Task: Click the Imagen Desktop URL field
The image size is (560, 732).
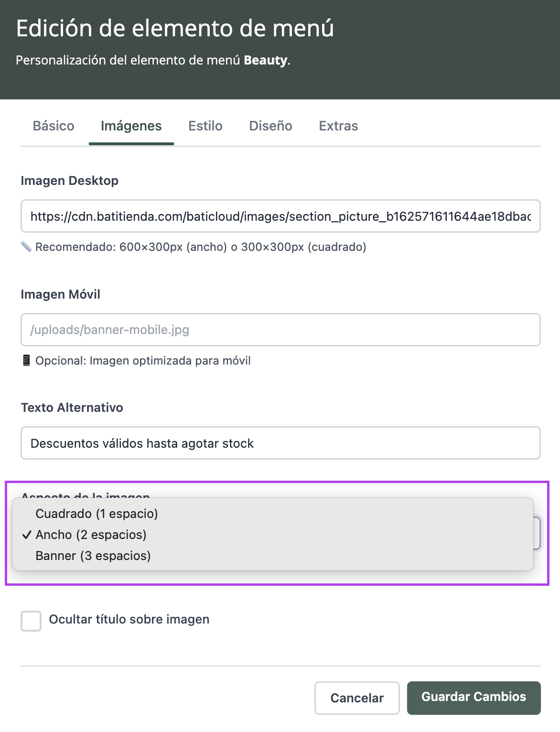Action: coord(280,216)
